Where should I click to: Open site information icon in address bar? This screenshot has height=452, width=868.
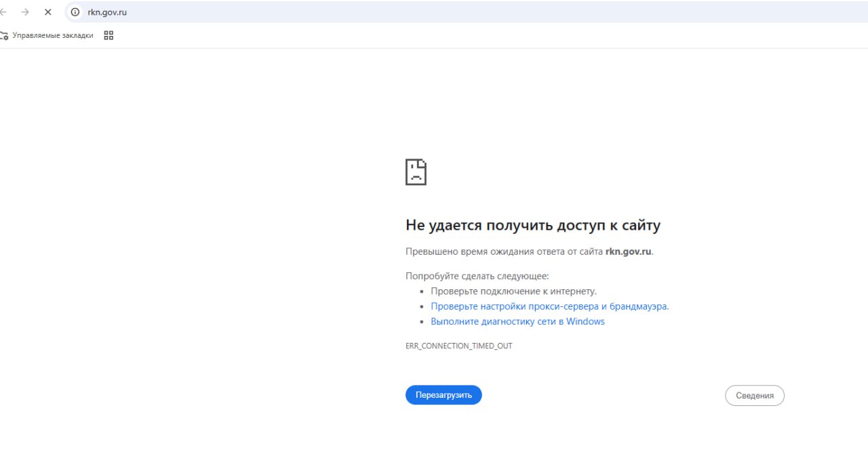(x=75, y=12)
